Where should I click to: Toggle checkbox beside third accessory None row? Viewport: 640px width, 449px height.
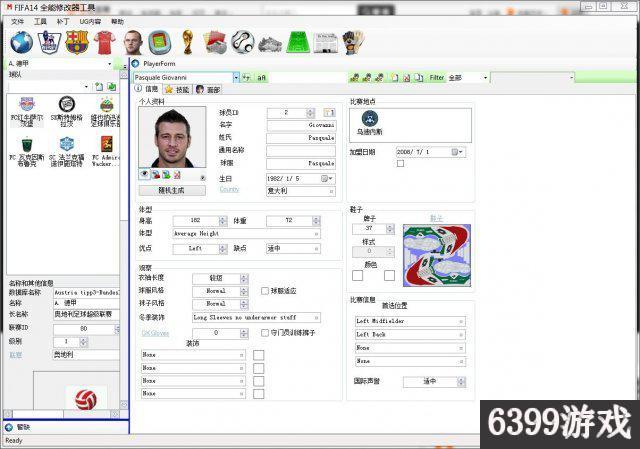[x=258, y=381]
